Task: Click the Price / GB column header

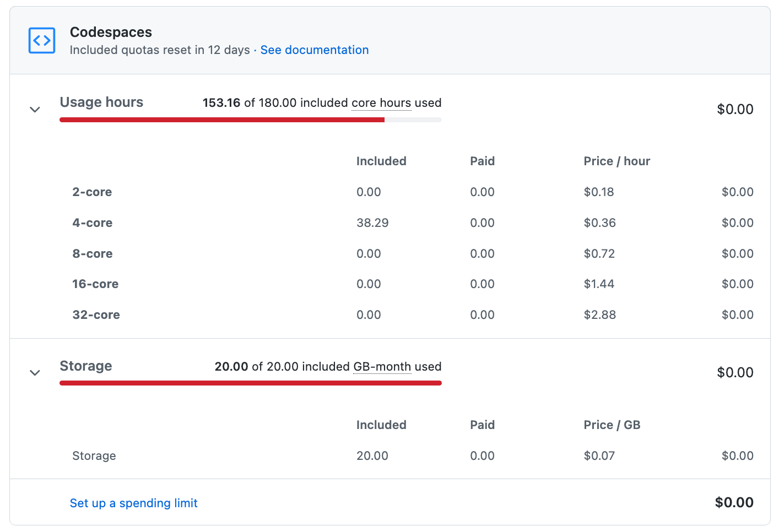Action: pyautogui.click(x=612, y=425)
